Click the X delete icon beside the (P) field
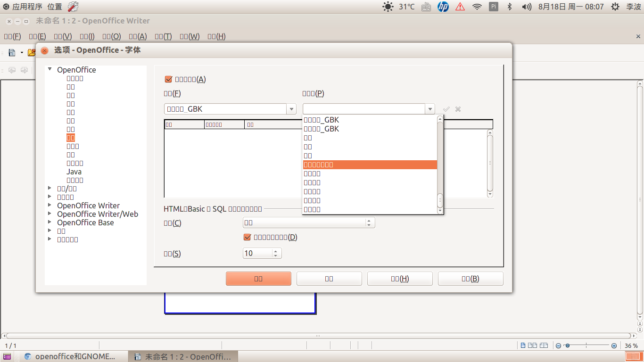The image size is (644, 362). click(458, 109)
